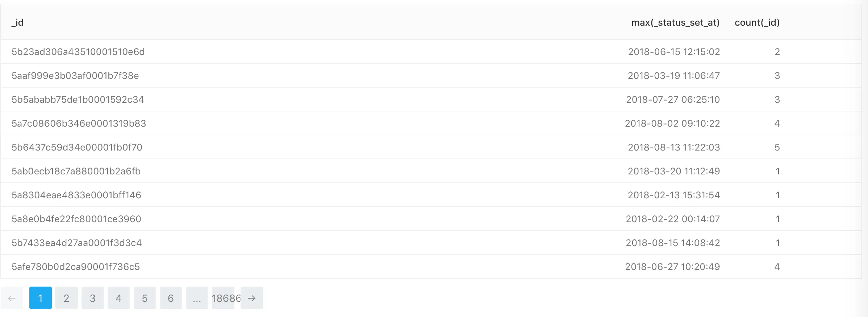Sort by the _id column header
Viewport: 868px width, 317px height.
tap(17, 22)
